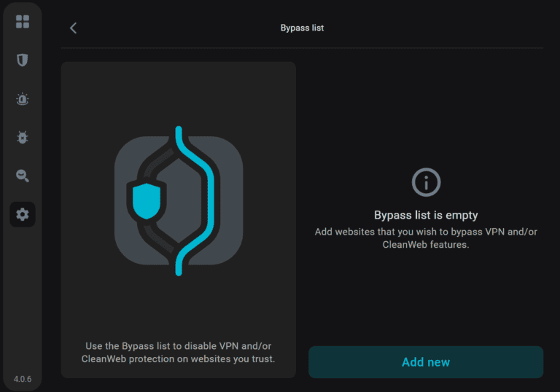
Task: Open the dashboard grid icon in sidebar
Action: (23, 21)
